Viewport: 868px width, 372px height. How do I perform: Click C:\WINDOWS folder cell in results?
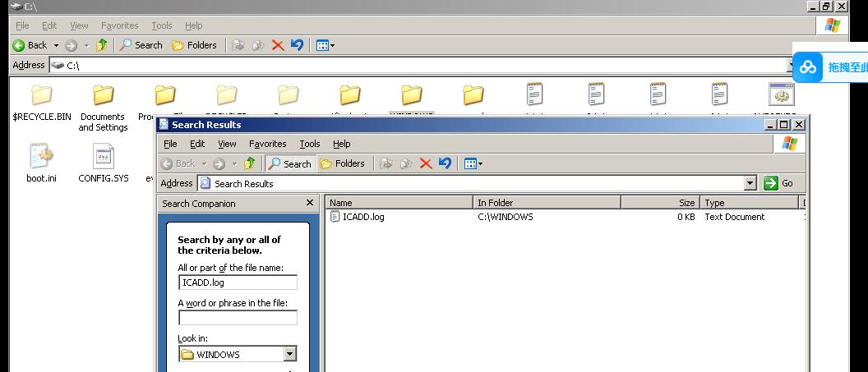point(506,217)
